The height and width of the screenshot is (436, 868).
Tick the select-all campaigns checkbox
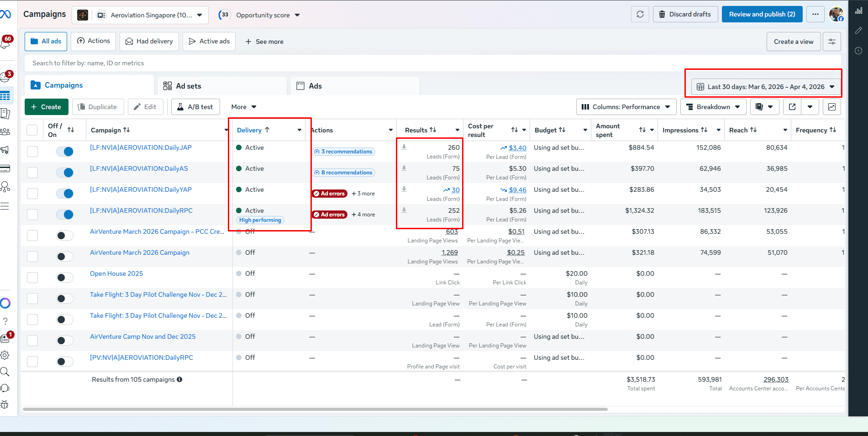(32, 130)
